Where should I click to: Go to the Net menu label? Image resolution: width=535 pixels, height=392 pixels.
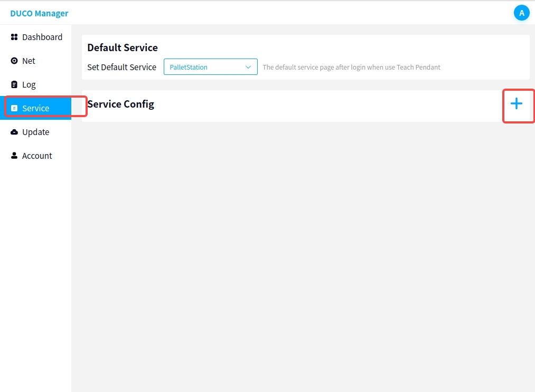coord(29,61)
